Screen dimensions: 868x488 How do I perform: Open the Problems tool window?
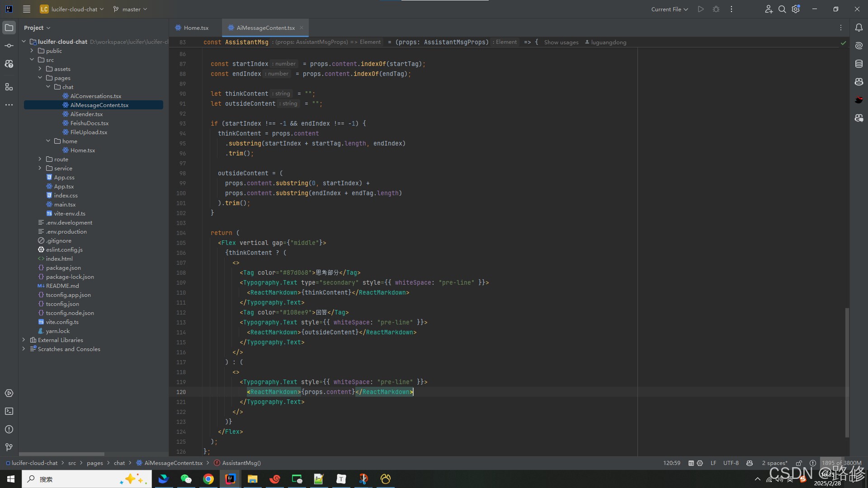coord(9,429)
